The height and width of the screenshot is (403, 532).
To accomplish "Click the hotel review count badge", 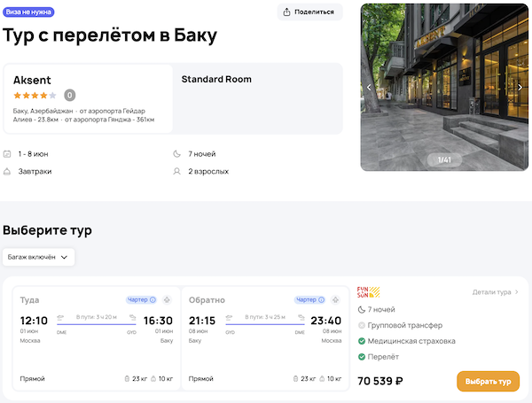I will (70, 95).
